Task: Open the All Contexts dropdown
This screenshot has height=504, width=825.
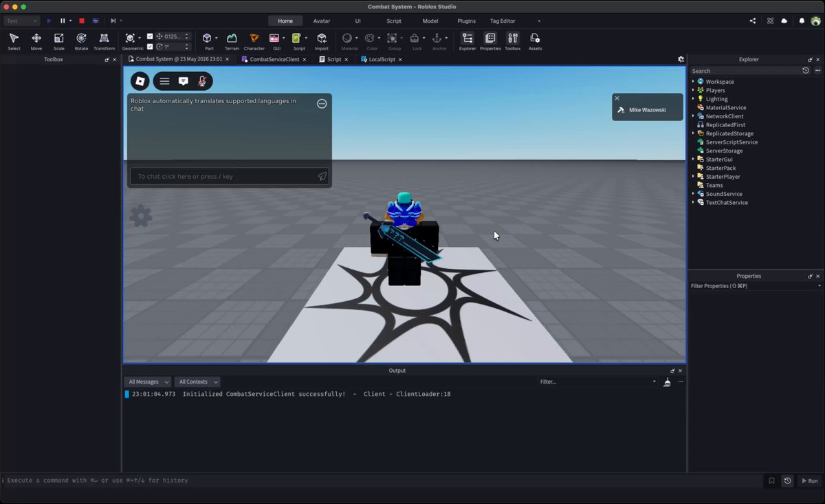Action: coord(197,382)
